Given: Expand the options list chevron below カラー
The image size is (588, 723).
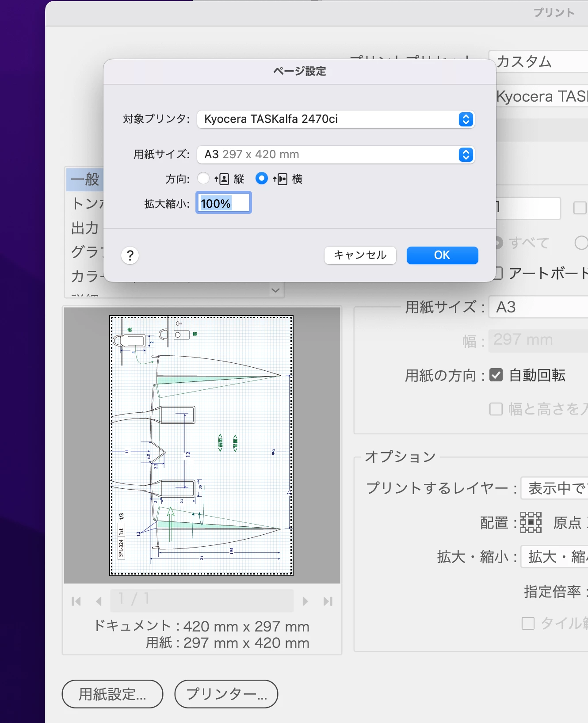Looking at the screenshot, I should (275, 290).
